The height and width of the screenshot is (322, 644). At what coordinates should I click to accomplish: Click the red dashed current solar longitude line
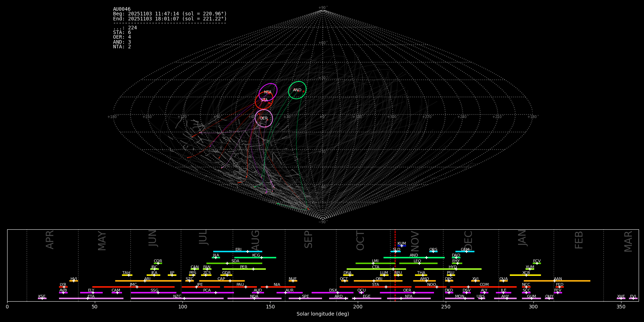(x=395, y=265)
